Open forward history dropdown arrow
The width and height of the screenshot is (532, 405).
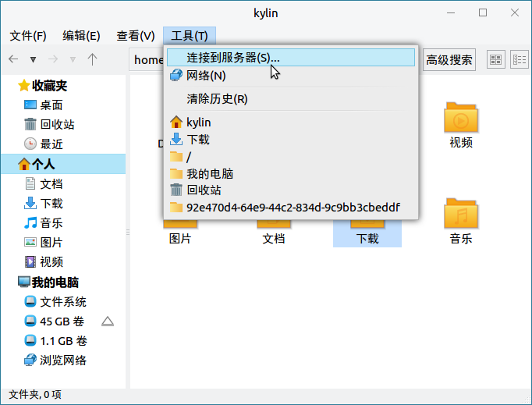[x=73, y=60]
